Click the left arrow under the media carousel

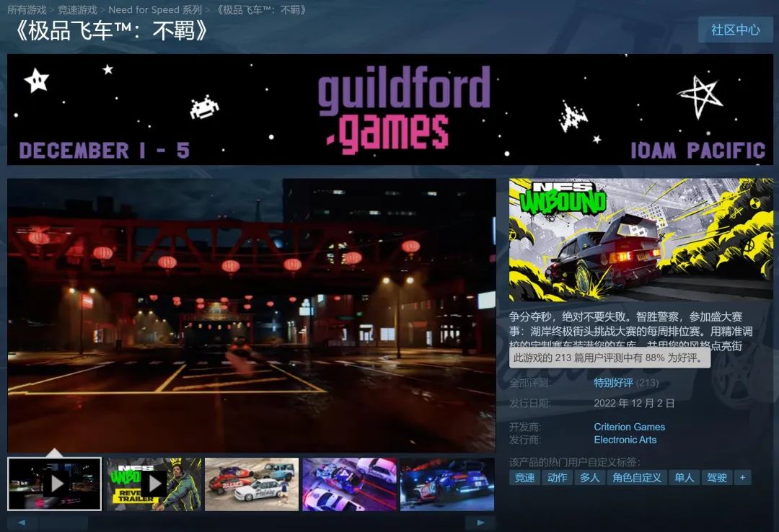pos(22,522)
